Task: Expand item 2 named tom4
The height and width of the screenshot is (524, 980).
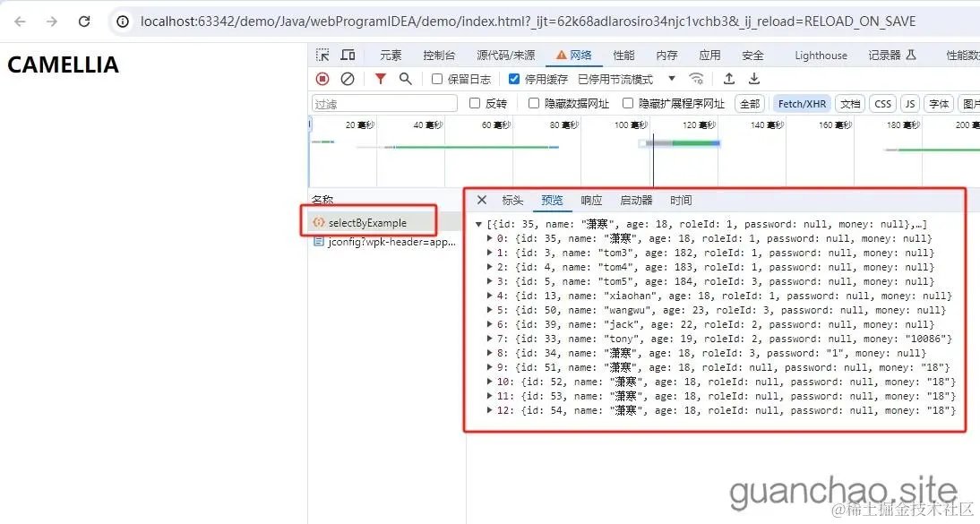Action: coord(489,267)
